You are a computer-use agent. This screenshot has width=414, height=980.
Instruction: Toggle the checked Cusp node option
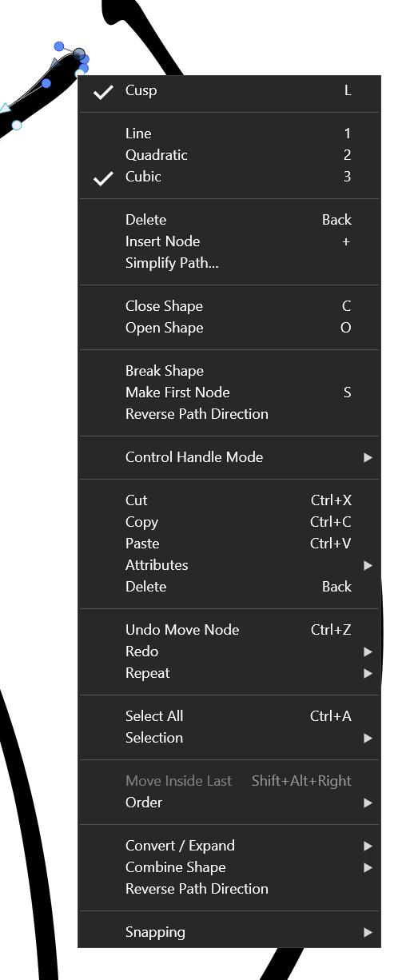click(229, 90)
